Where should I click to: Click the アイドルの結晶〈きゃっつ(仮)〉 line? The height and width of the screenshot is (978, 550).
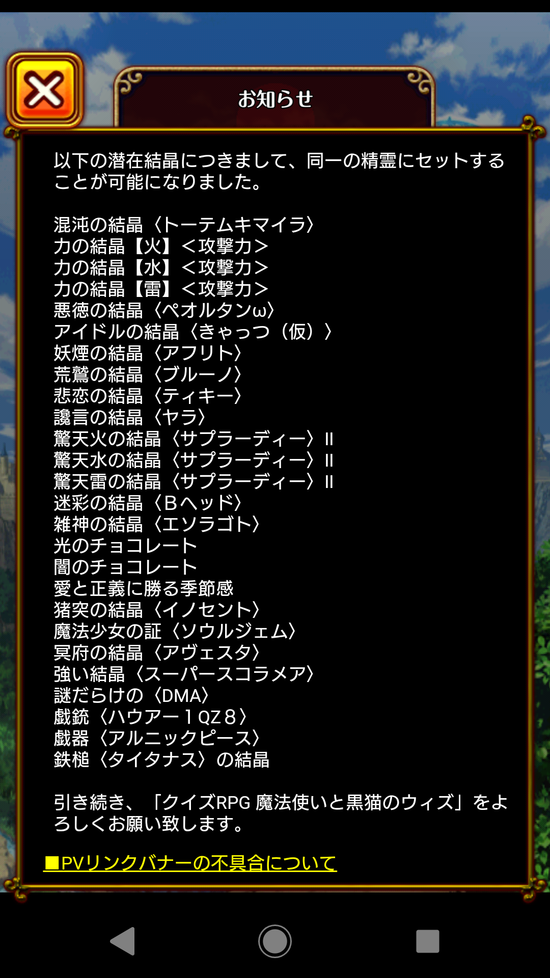(193, 331)
